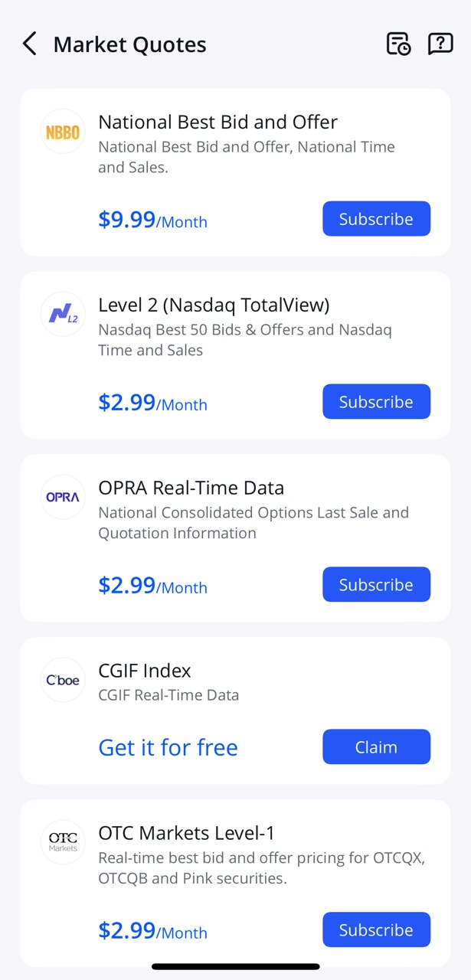
Task: Tap the Level 2 Nasdaq TotalView logo
Action: click(x=62, y=314)
